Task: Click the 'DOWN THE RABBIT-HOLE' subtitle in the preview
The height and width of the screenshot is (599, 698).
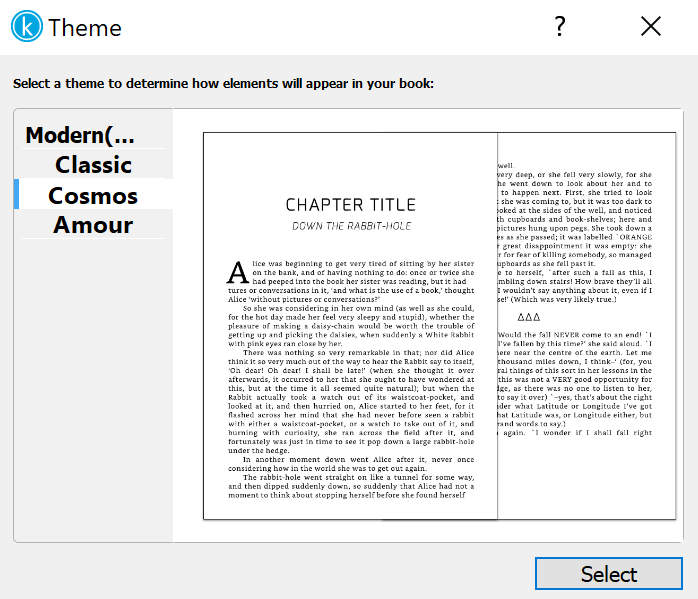Action: pos(351,226)
